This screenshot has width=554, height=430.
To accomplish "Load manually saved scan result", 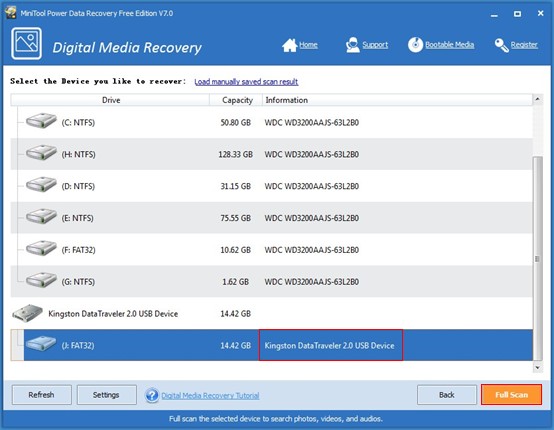I will click(246, 82).
